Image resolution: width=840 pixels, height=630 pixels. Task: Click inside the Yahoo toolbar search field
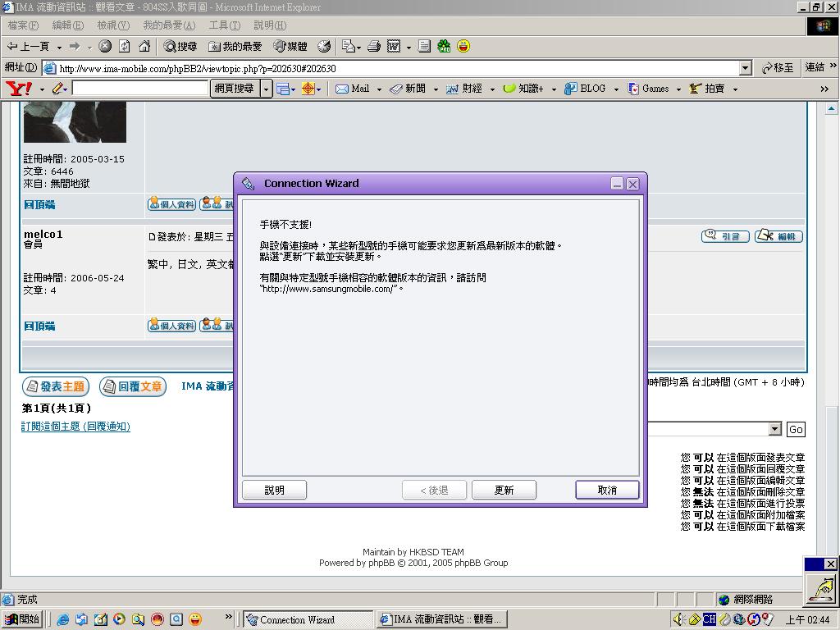click(139, 88)
